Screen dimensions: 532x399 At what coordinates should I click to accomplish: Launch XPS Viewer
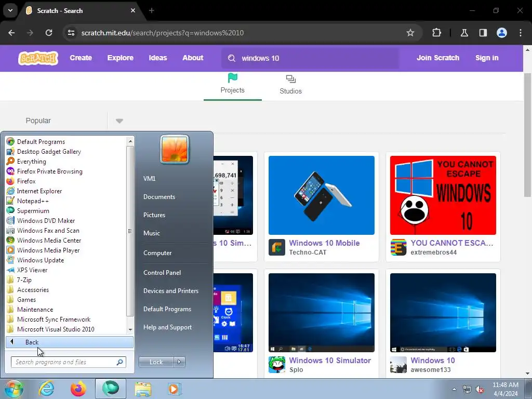click(32, 270)
